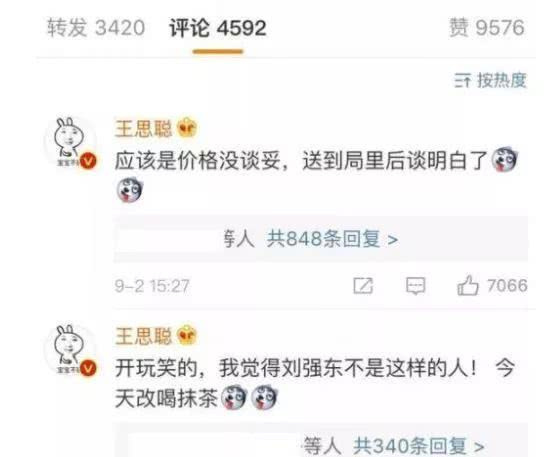Click the second 王思聪 username link
Viewport: 551px width, 457px height.
(x=143, y=336)
